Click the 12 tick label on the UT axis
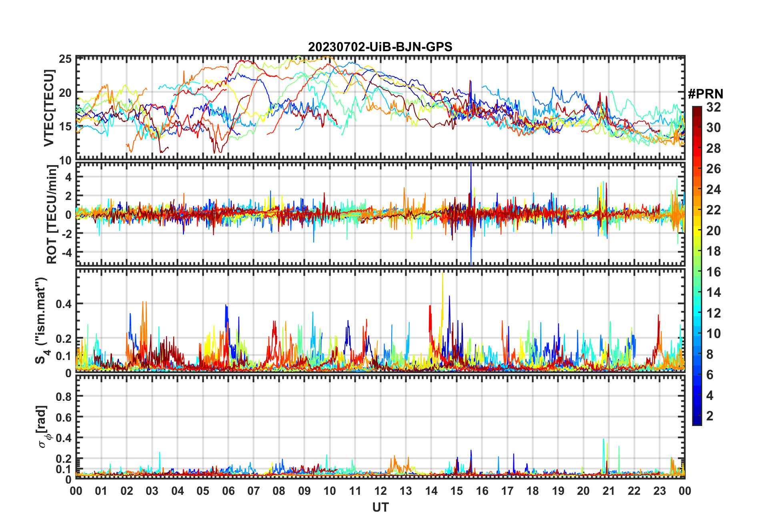Screen dimensions: 761x532 380,491
